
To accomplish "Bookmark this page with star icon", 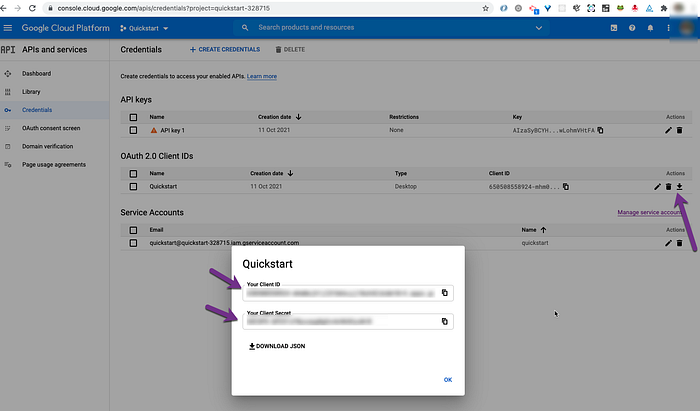I will click(x=485, y=8).
